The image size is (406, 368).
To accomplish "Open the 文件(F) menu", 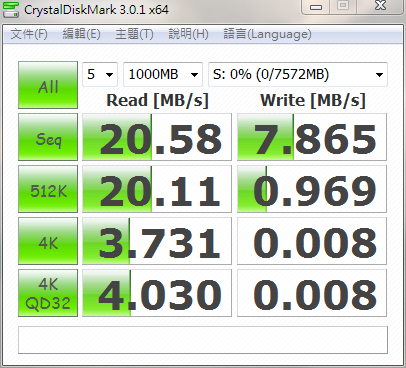I will (29, 34).
